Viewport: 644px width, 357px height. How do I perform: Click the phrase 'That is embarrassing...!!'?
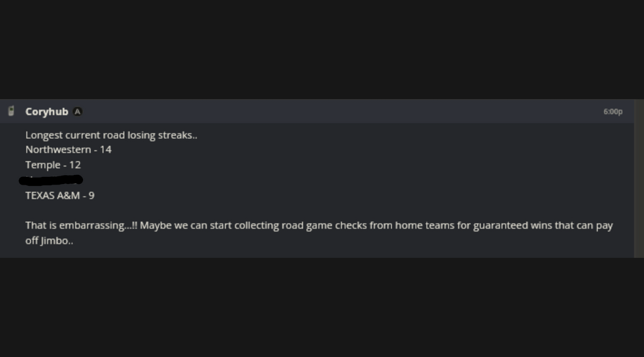coord(81,226)
